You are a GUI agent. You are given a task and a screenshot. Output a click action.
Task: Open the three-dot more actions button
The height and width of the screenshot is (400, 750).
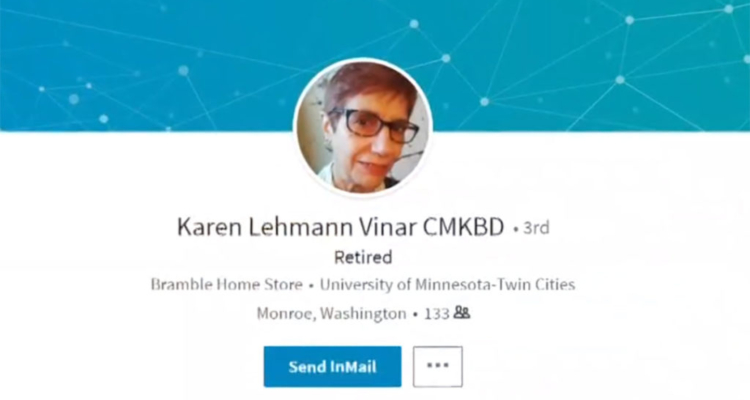[438, 367]
